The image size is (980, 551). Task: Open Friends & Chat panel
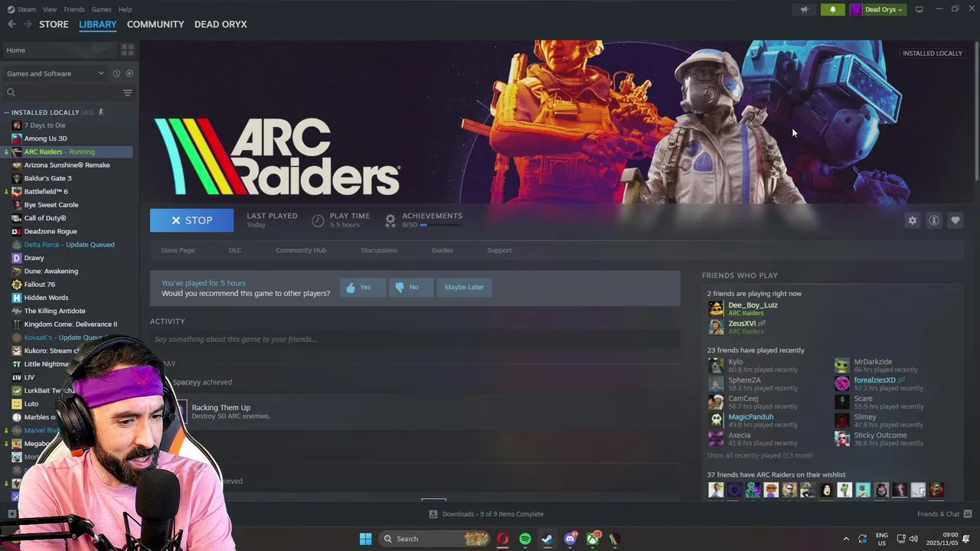(x=944, y=514)
